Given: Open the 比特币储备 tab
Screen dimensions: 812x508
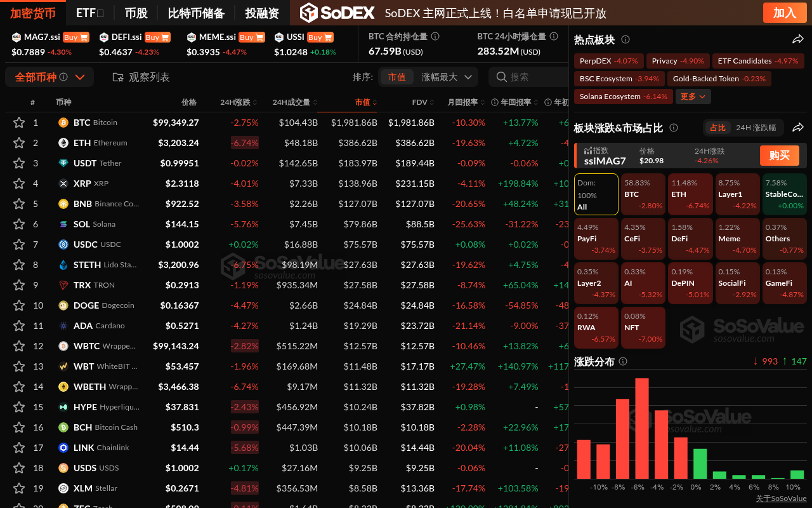Looking at the screenshot, I should [195, 13].
